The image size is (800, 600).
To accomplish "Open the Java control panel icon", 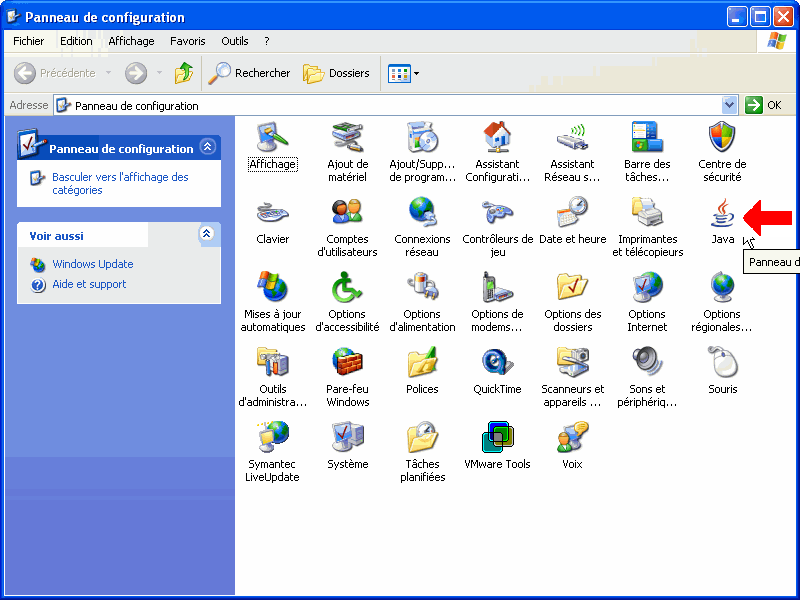I will tap(722, 214).
